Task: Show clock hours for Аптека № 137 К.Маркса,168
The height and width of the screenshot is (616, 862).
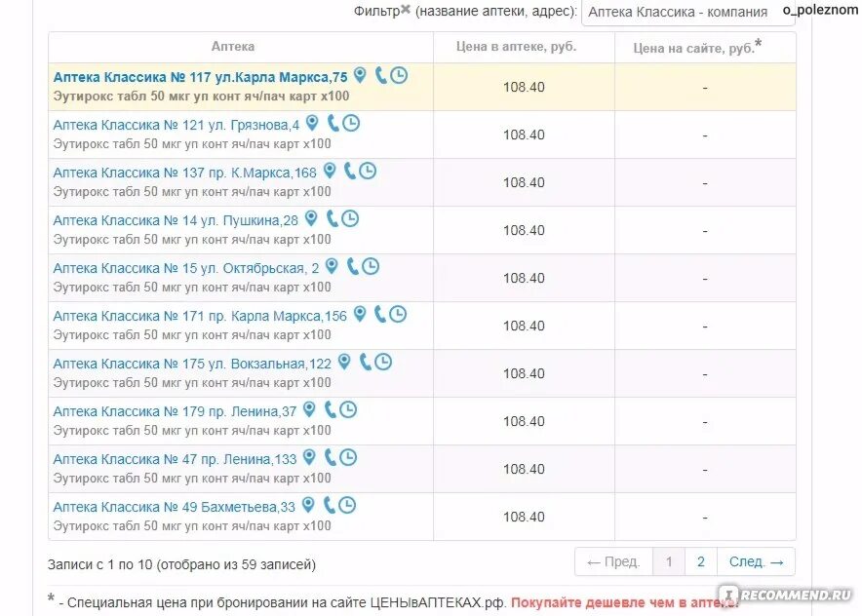Action: pos(368,171)
